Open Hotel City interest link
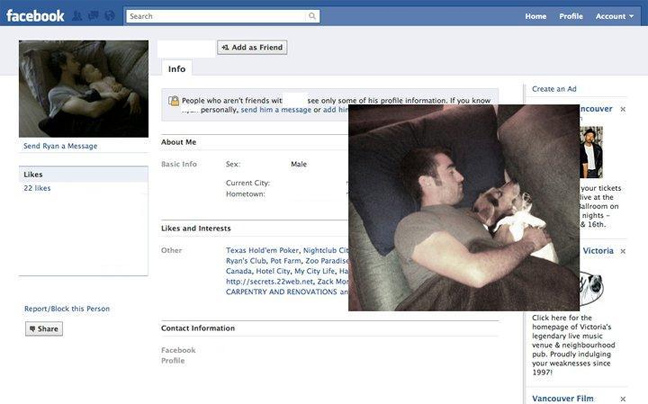The image size is (648, 404). (273, 271)
